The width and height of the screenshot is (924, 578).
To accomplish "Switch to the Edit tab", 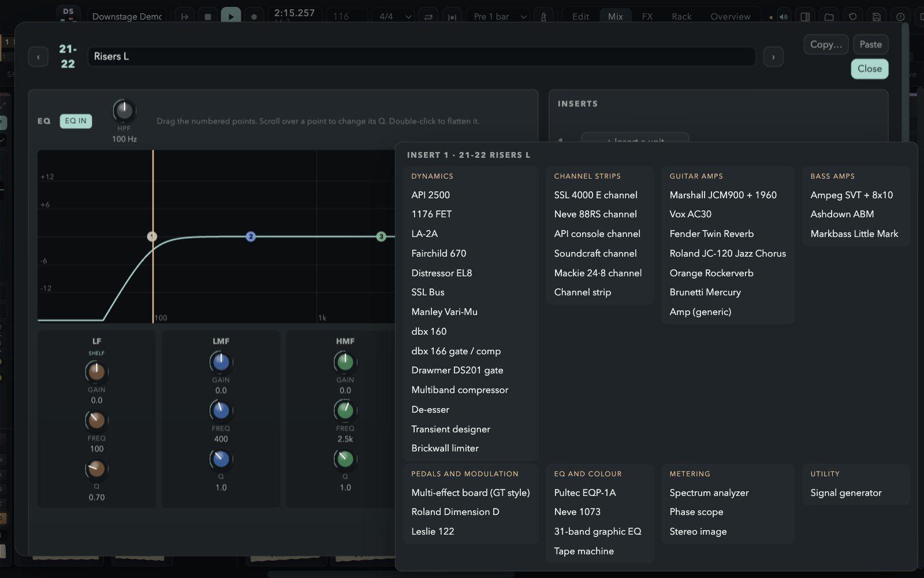I will tap(580, 17).
